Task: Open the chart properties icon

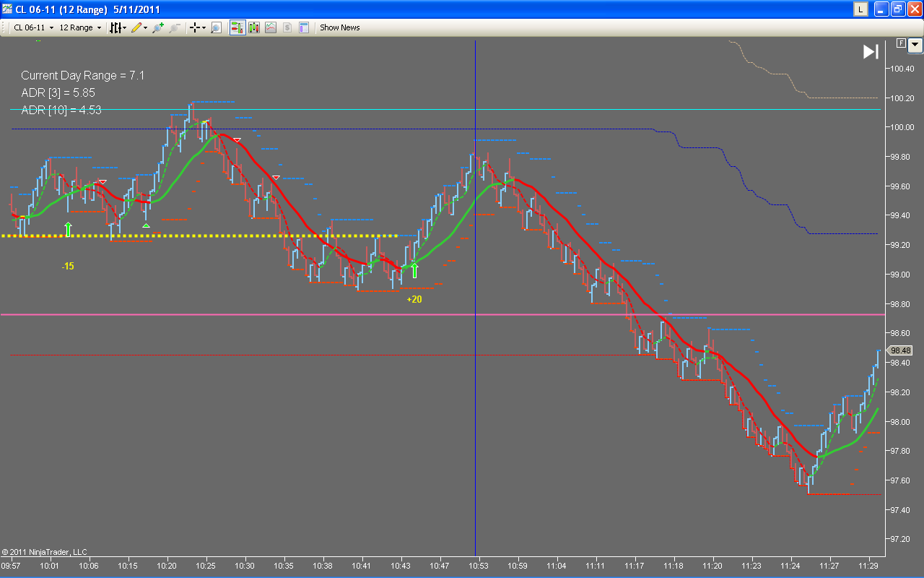Action: [304, 27]
